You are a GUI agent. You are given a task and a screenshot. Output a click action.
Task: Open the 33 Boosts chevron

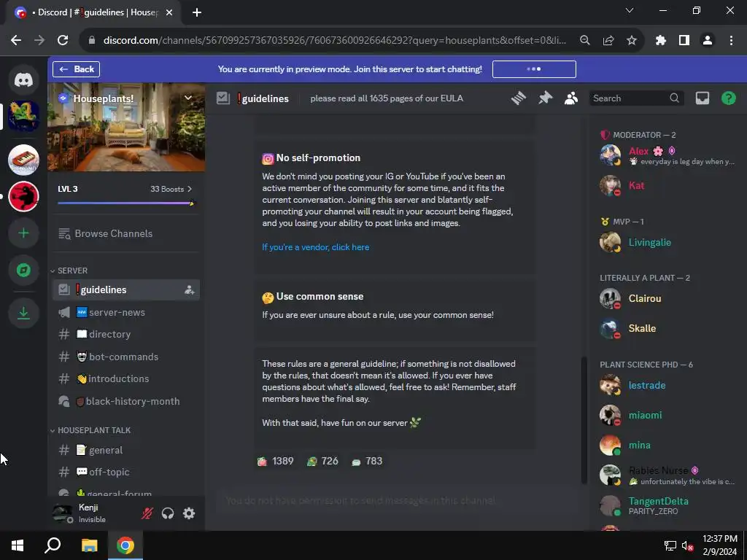190,189
